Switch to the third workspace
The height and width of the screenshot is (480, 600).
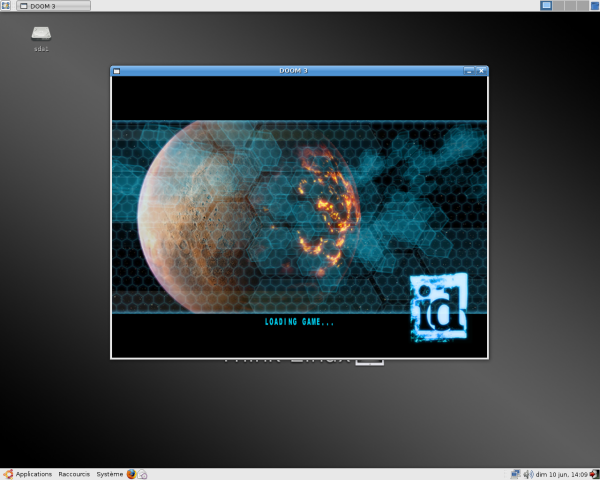pos(571,5)
